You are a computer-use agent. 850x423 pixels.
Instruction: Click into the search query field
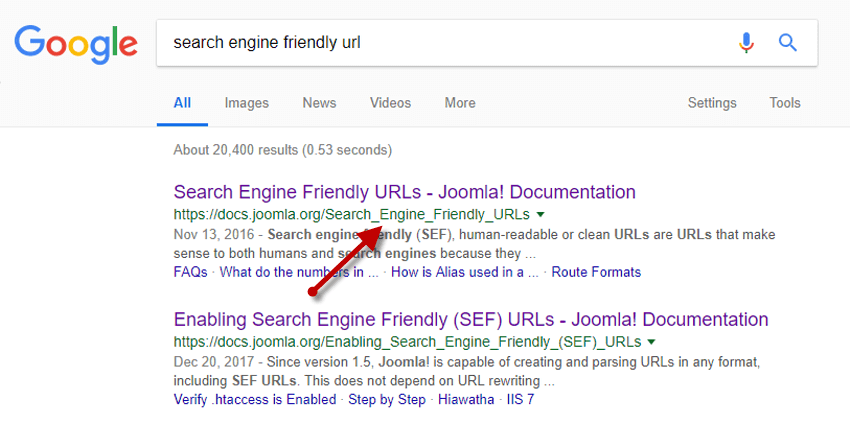click(440, 43)
